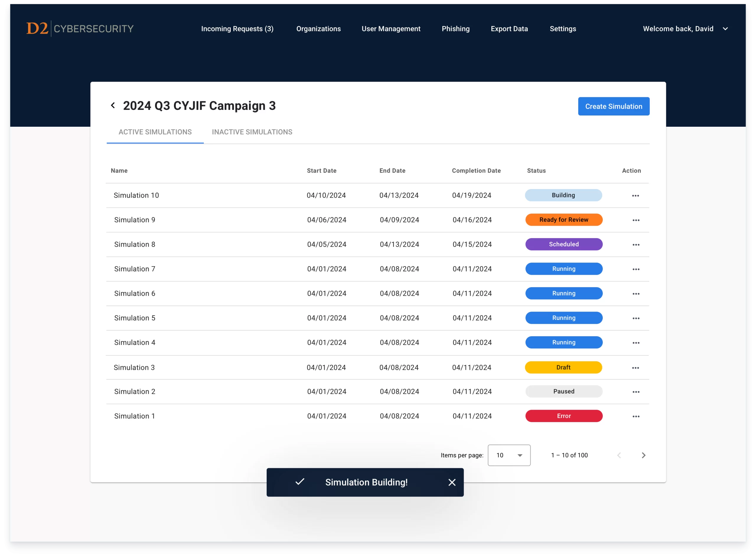Click the Paused status badge
The image size is (756, 558).
pos(563,391)
